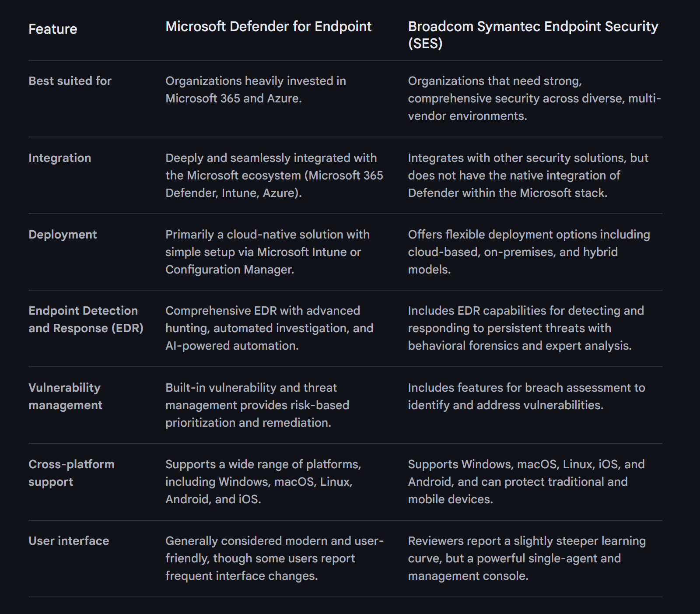The height and width of the screenshot is (614, 700).
Task: Select the 'Includes features for breach assessment' cell
Action: [526, 396]
